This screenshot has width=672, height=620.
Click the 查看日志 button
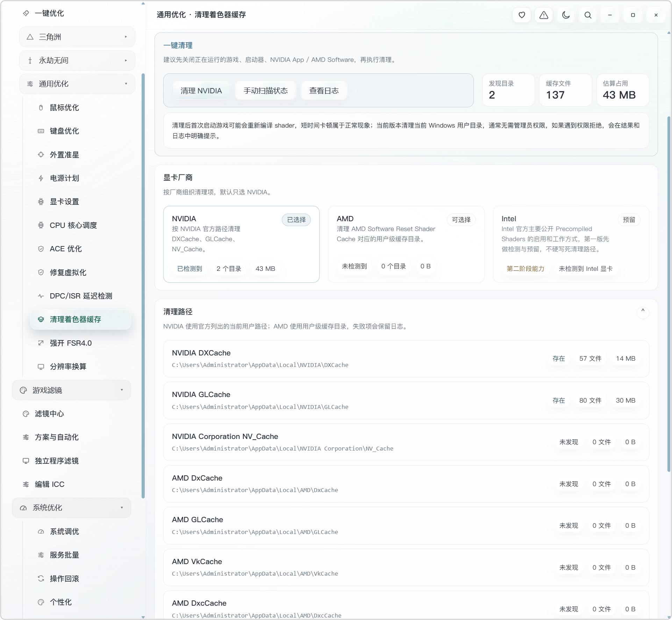324,91
